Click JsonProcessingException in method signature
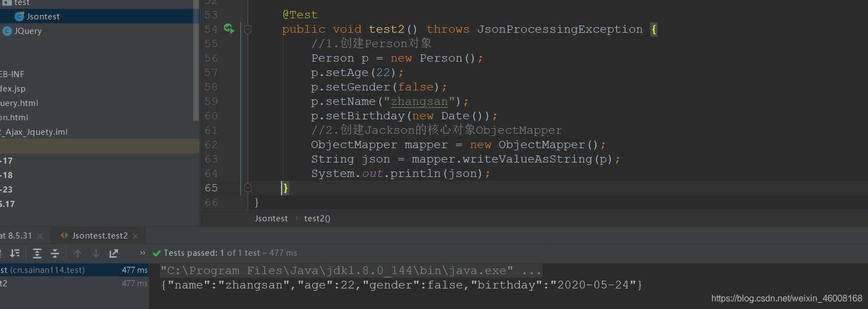The width and height of the screenshot is (868, 309). pos(560,29)
